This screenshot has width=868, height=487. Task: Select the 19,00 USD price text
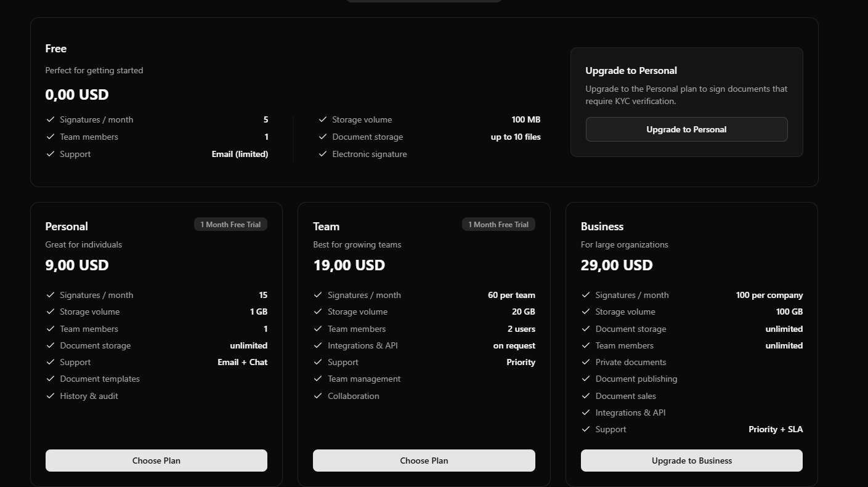coord(349,265)
